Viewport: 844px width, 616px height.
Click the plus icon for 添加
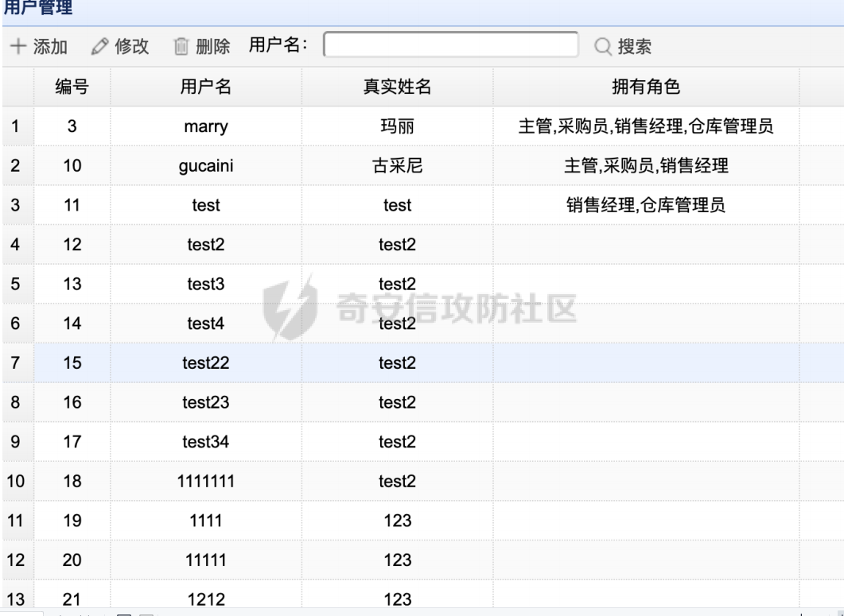point(18,46)
